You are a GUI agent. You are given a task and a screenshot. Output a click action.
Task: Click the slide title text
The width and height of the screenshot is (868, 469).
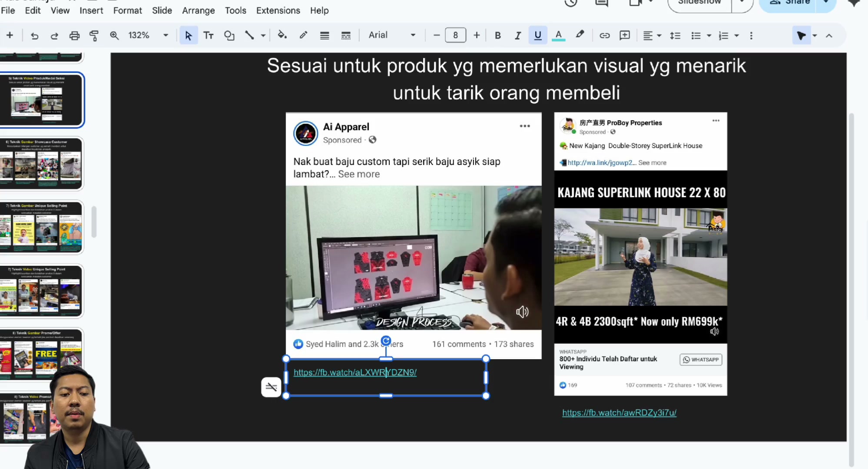(506, 79)
